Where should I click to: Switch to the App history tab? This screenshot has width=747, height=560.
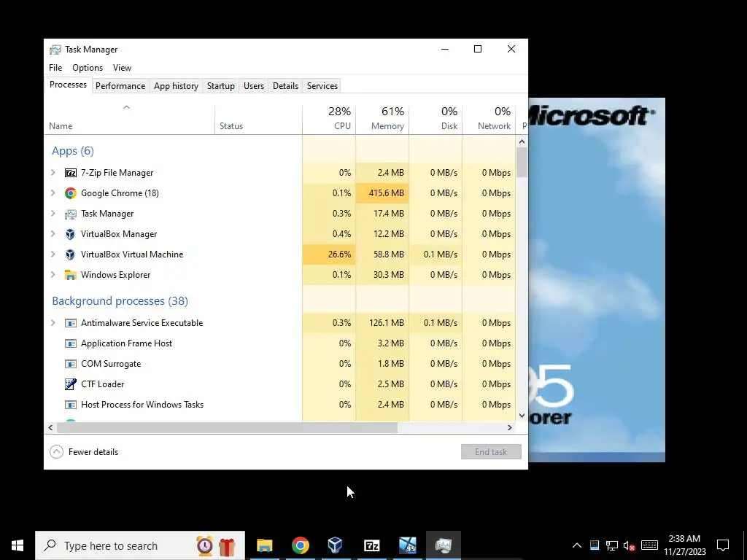pos(176,86)
